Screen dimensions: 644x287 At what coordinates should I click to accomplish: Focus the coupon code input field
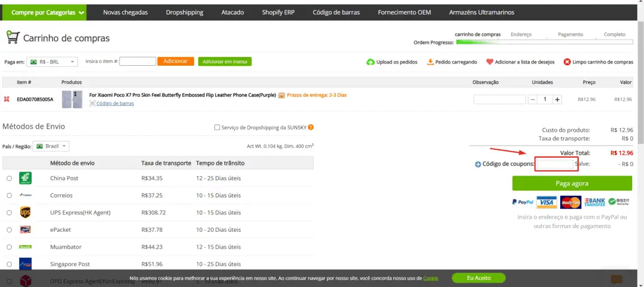(x=555, y=164)
